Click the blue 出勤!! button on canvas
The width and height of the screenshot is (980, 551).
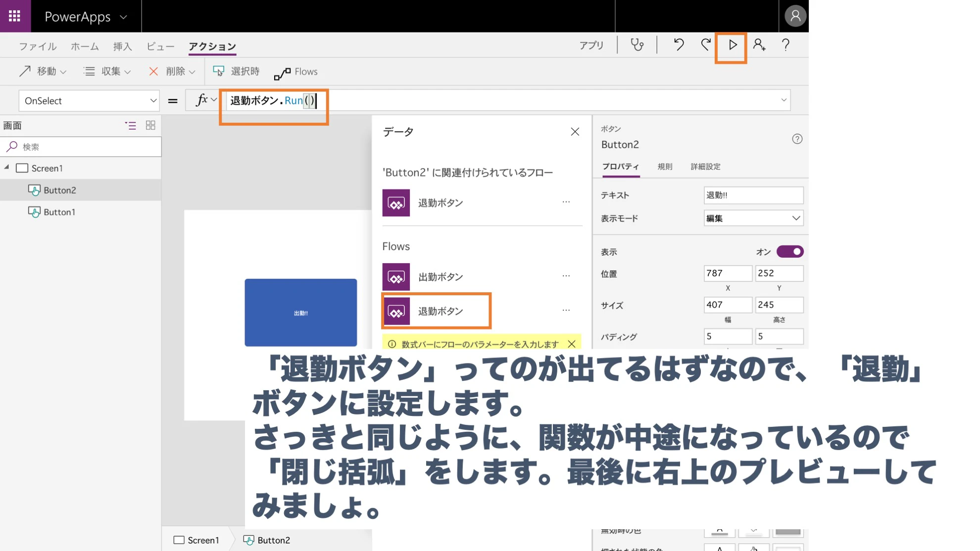(x=300, y=313)
